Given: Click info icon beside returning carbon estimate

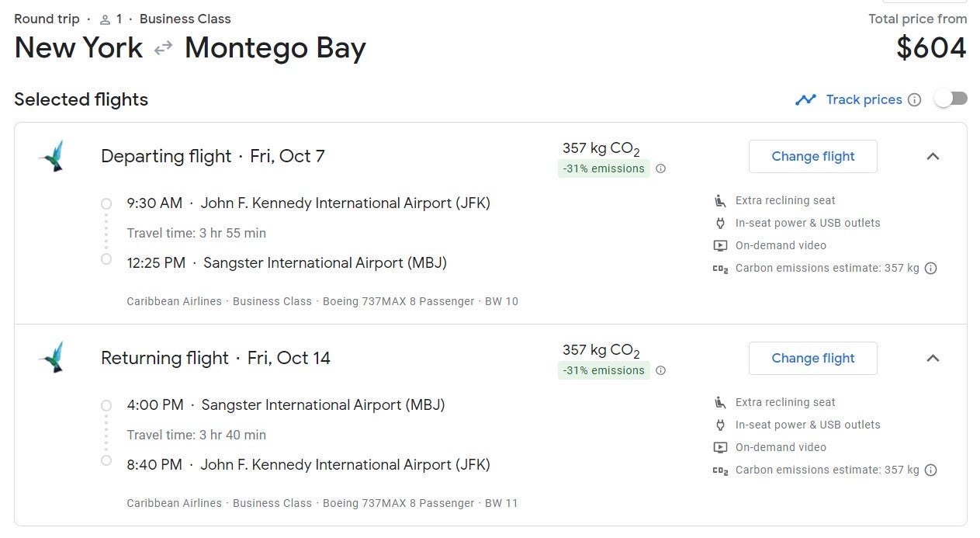Looking at the screenshot, I should 931,470.
